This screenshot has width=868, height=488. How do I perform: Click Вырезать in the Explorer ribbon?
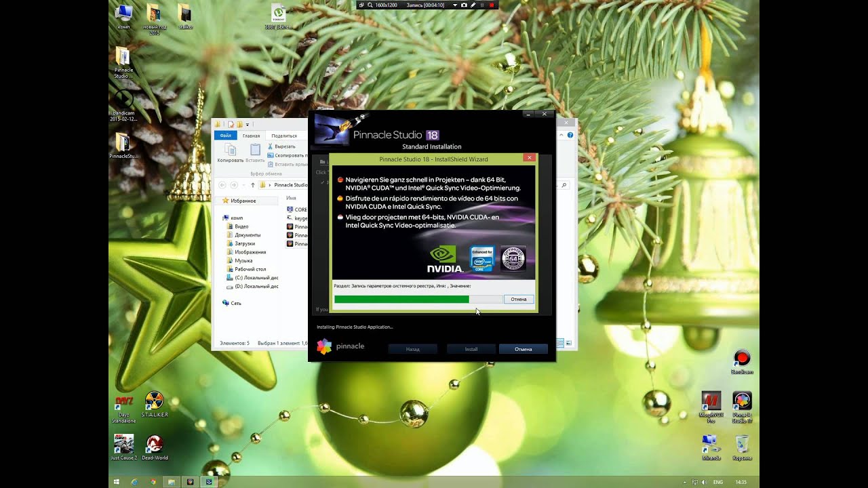(281, 146)
